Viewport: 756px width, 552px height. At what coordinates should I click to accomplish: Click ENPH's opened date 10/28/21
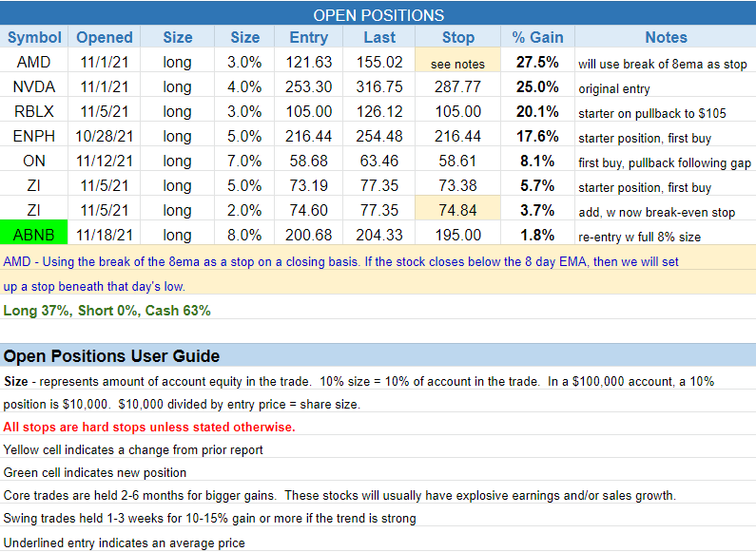point(105,136)
